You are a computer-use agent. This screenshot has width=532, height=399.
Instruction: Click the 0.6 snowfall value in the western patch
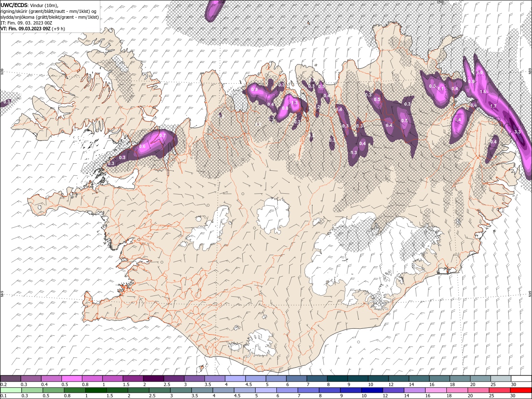click(x=142, y=147)
